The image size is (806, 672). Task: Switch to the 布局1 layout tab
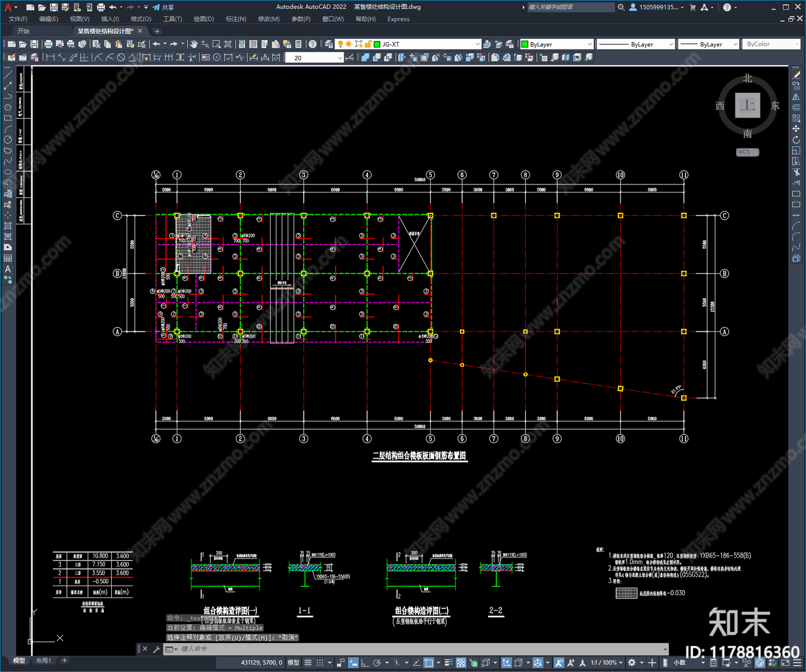tap(43, 660)
